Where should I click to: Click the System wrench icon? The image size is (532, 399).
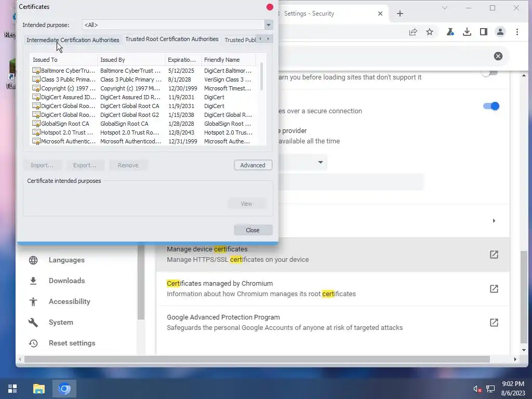tap(33, 322)
